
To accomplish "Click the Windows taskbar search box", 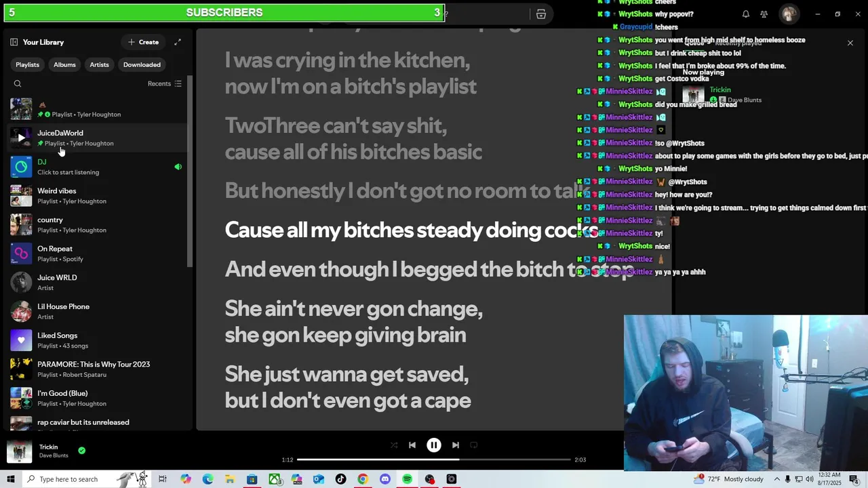I will pyautogui.click(x=85, y=479).
